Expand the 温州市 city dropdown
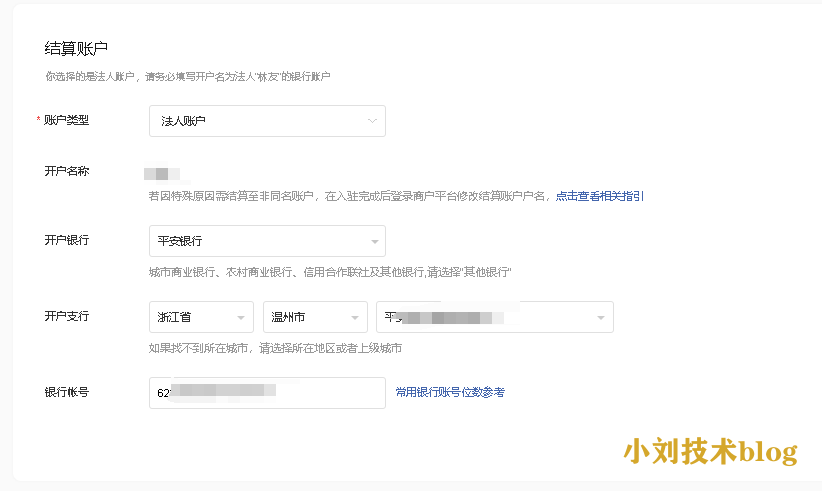Viewport: 822px width, 491px height. pos(314,317)
